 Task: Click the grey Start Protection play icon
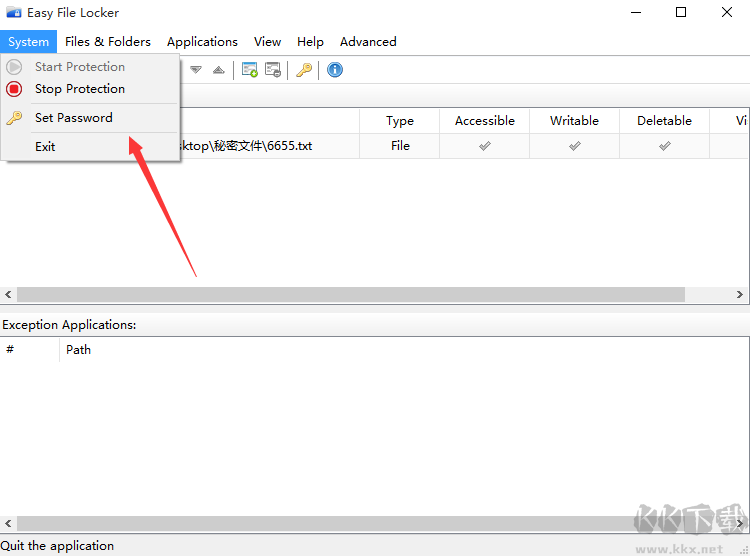[x=14, y=67]
